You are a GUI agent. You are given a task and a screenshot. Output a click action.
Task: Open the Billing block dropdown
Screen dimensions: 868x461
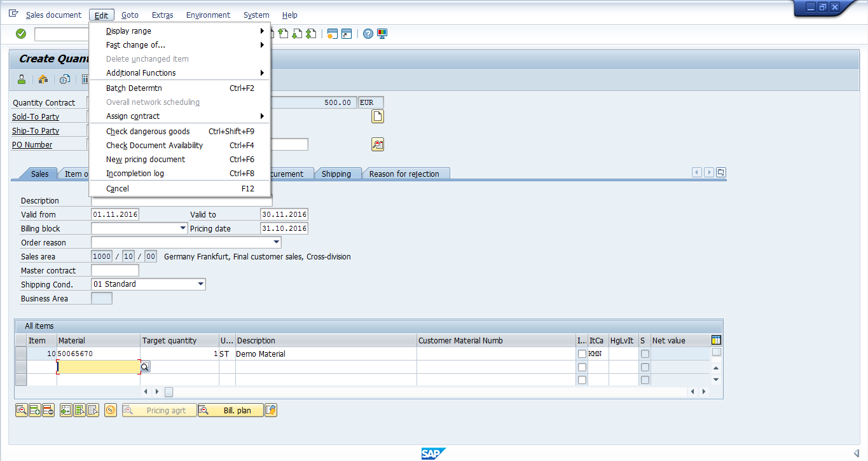(183, 228)
